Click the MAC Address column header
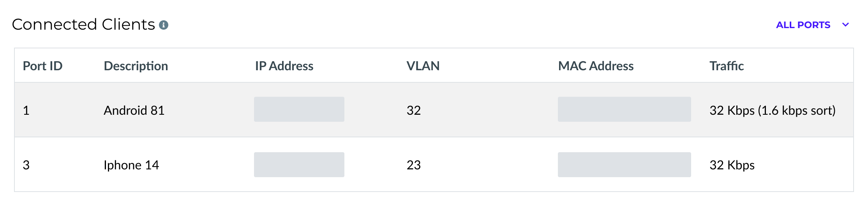The height and width of the screenshot is (224, 868). click(x=596, y=66)
